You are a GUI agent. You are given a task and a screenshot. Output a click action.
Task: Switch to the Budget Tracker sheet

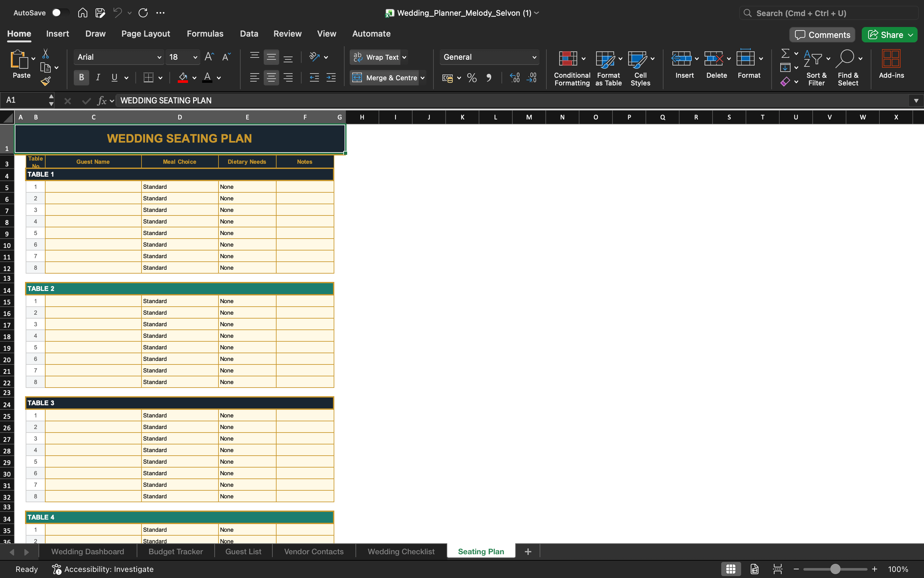pos(175,552)
